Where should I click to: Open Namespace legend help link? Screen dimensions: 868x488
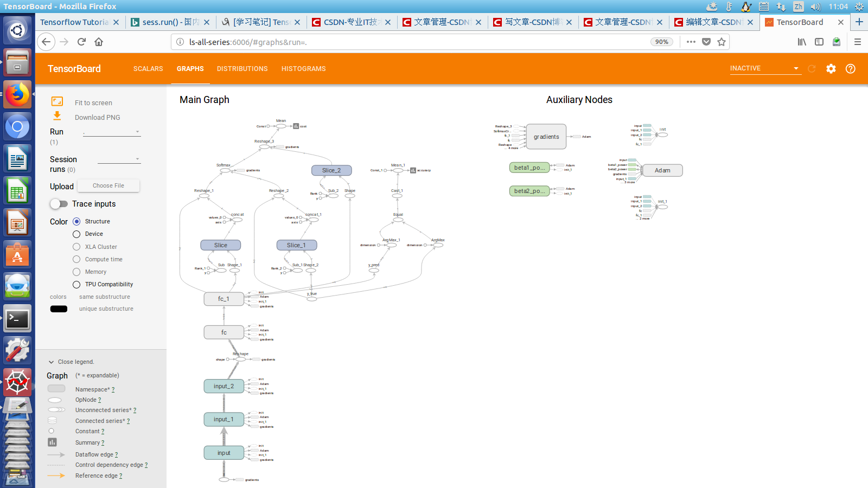pos(113,390)
